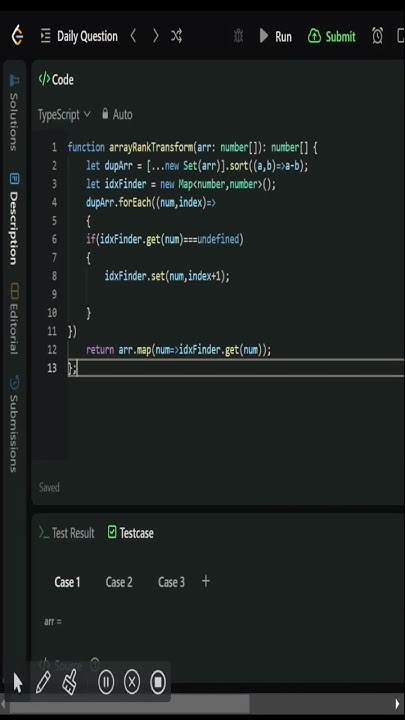Pause the screen recording

tap(106, 682)
